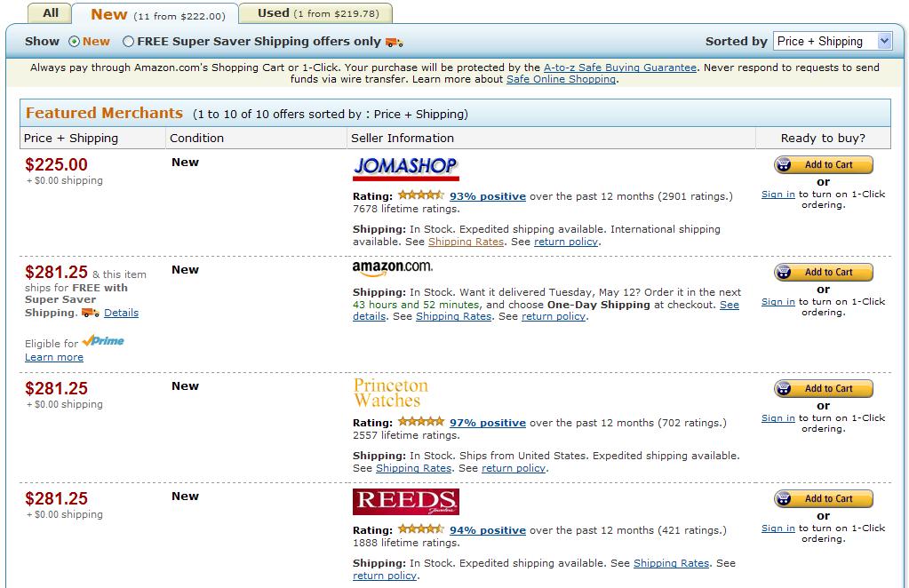Add Princeton Watches offer to cart
This screenshot has width=909, height=588.
[823, 388]
